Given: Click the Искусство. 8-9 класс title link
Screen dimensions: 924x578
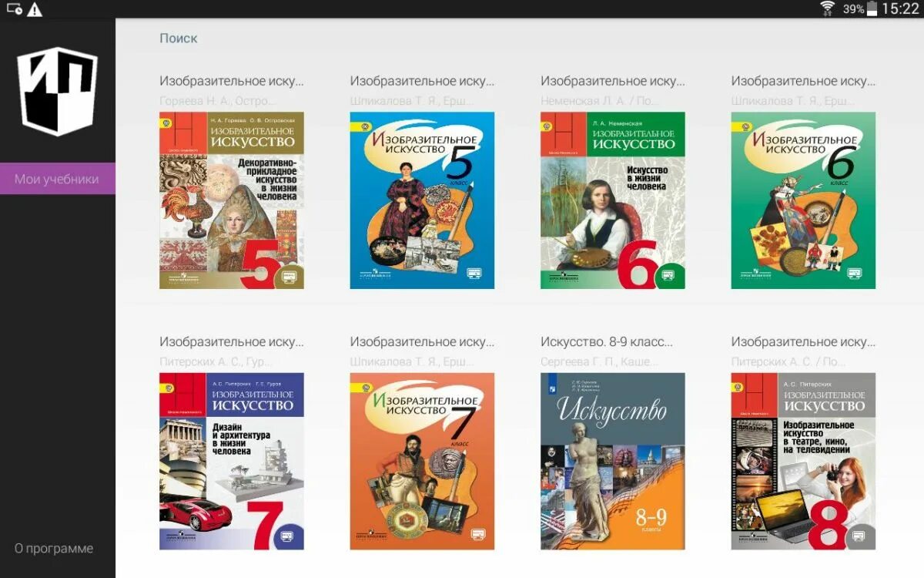Looking at the screenshot, I should 607,341.
